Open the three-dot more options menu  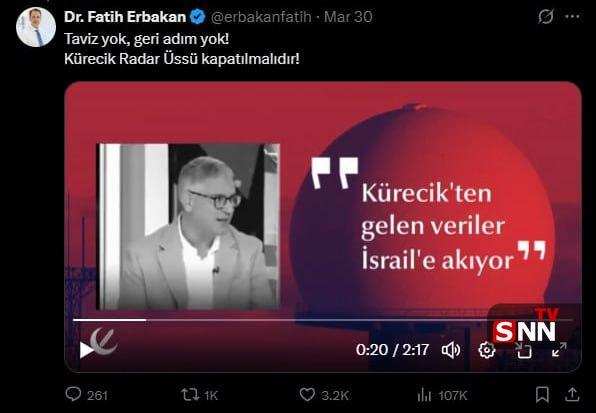(x=572, y=17)
